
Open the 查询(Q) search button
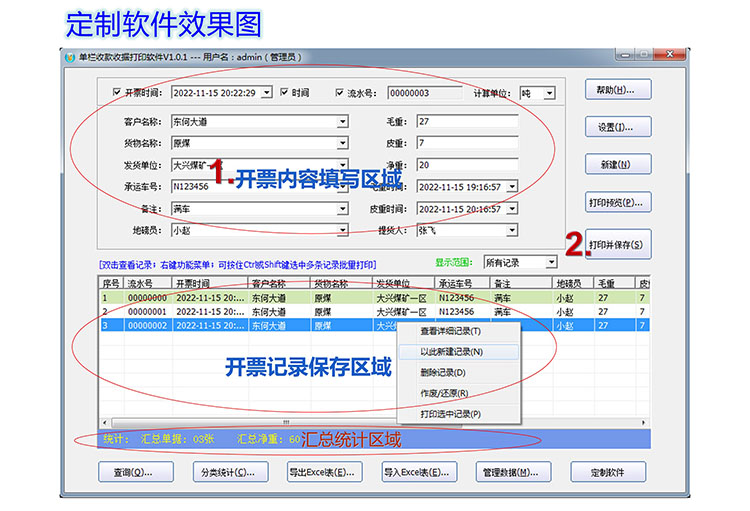(136, 472)
